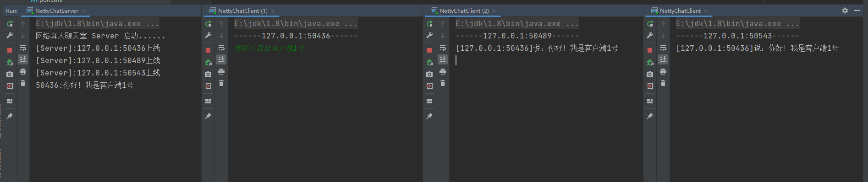Image resolution: width=868 pixels, height=182 pixels.
Task: Click green input text in NettyChatClient (1) console
Action: tap(270, 48)
